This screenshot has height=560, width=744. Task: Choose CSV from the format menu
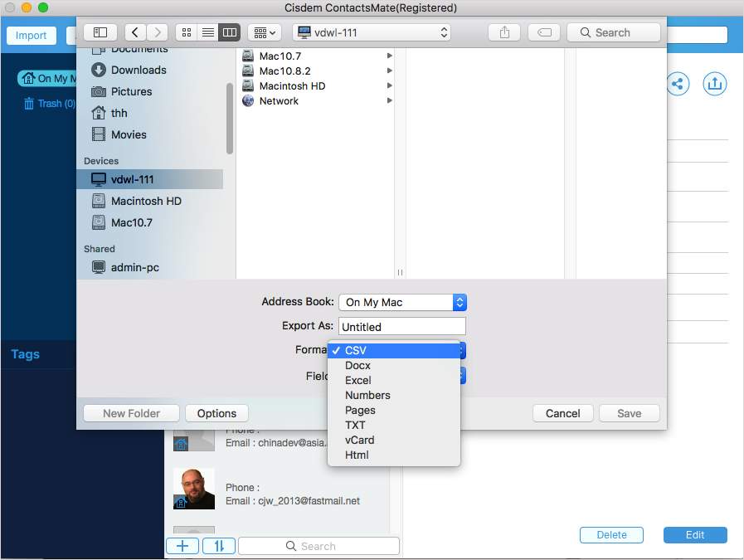[x=394, y=350]
